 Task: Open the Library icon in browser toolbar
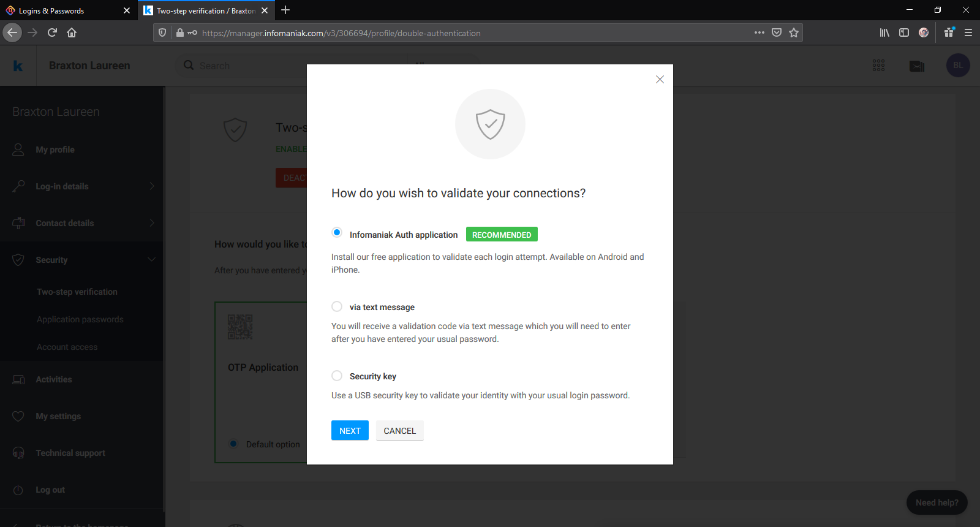coord(884,32)
